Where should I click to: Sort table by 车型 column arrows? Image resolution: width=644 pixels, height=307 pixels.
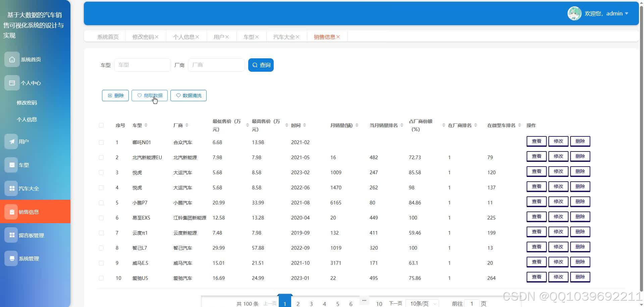coord(146,125)
